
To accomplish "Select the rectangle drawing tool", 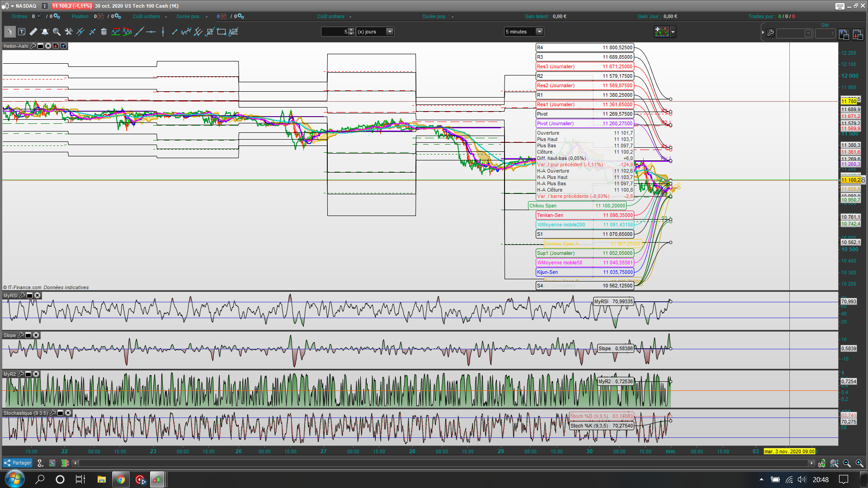I will tap(221, 32).
